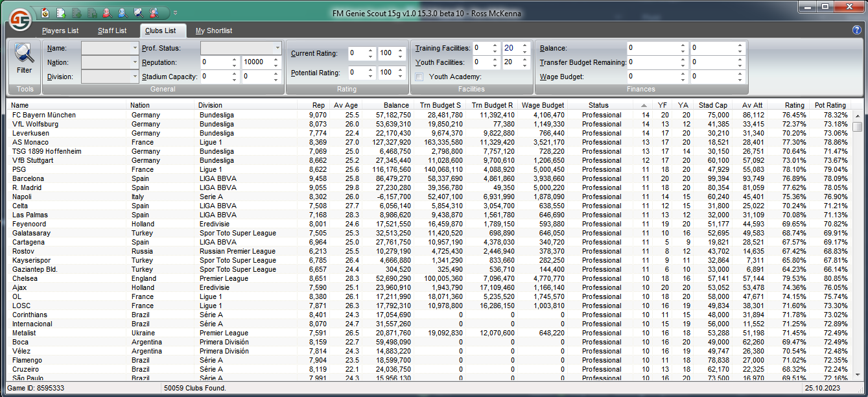Select the Corinthians club row

click(428, 315)
